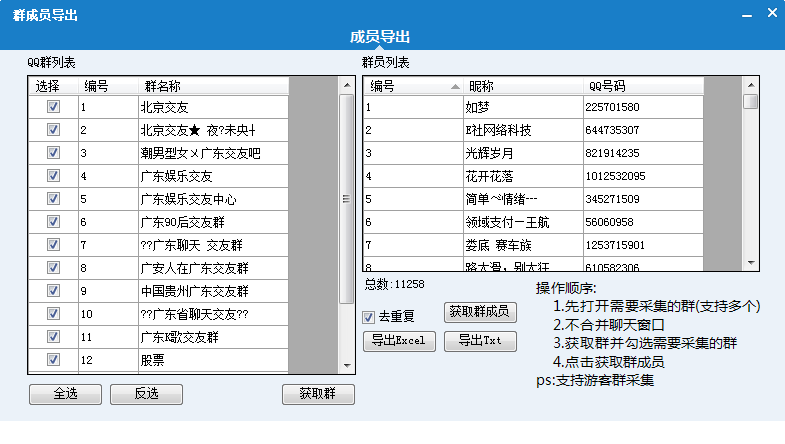This screenshot has height=444, width=785.
Task: Click group name 广东90后交友群
Action: click(x=182, y=222)
